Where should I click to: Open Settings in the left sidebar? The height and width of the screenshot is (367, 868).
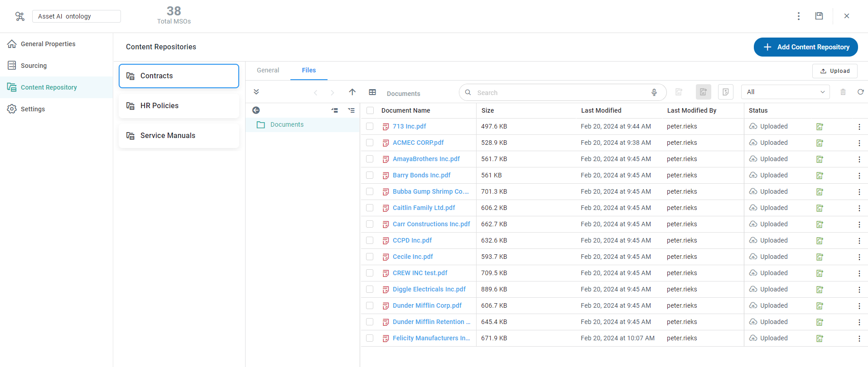(33, 109)
